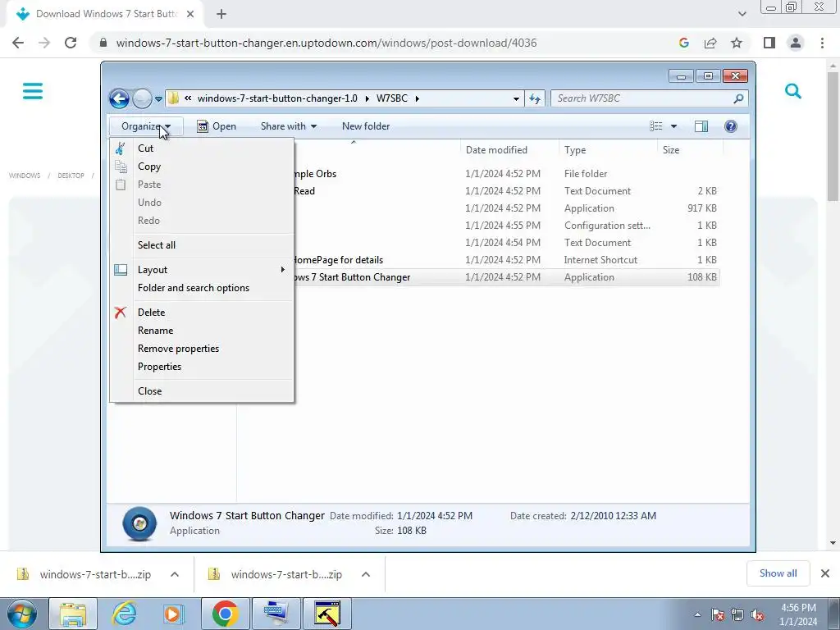Viewport: 840px width, 630px height.
Task: Click the Google icon in address bar
Action: point(683,43)
